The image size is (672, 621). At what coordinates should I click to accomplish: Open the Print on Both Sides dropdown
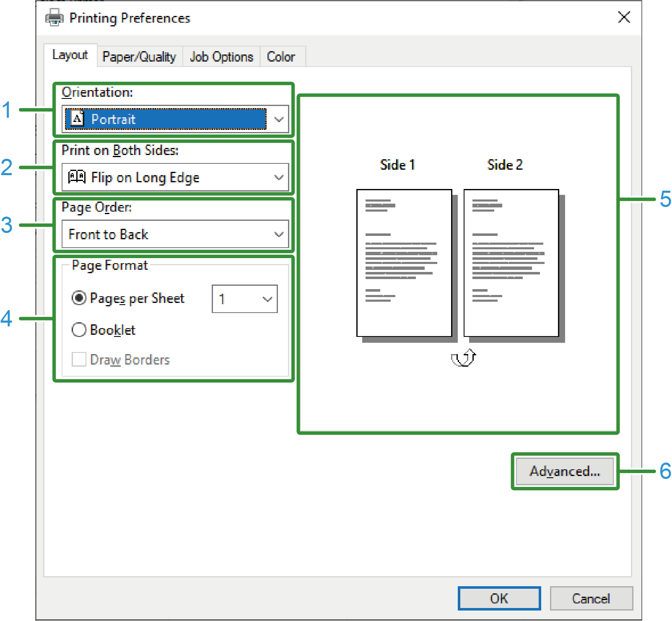pos(279,177)
